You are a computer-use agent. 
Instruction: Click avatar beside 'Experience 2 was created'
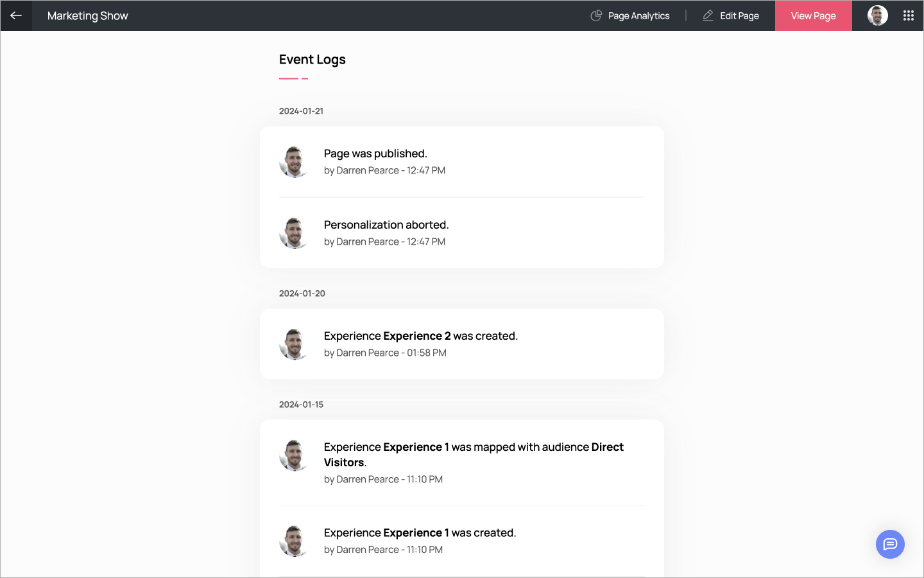(295, 344)
